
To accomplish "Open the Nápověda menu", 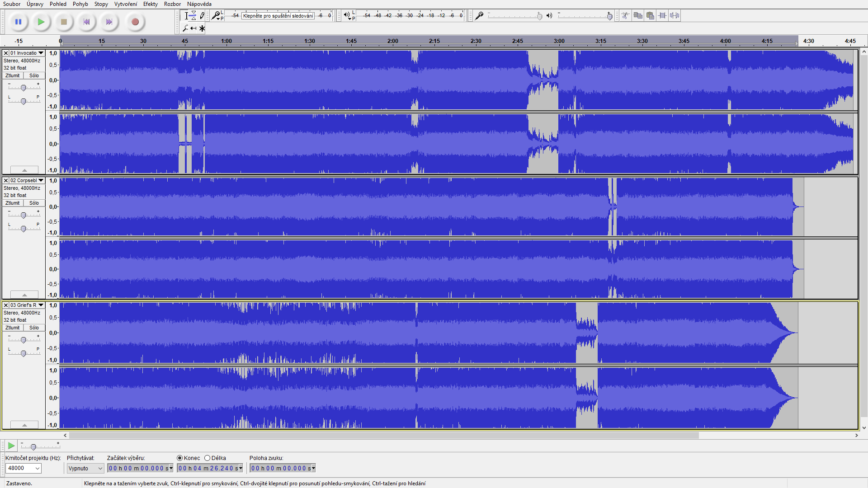I will coord(199,4).
